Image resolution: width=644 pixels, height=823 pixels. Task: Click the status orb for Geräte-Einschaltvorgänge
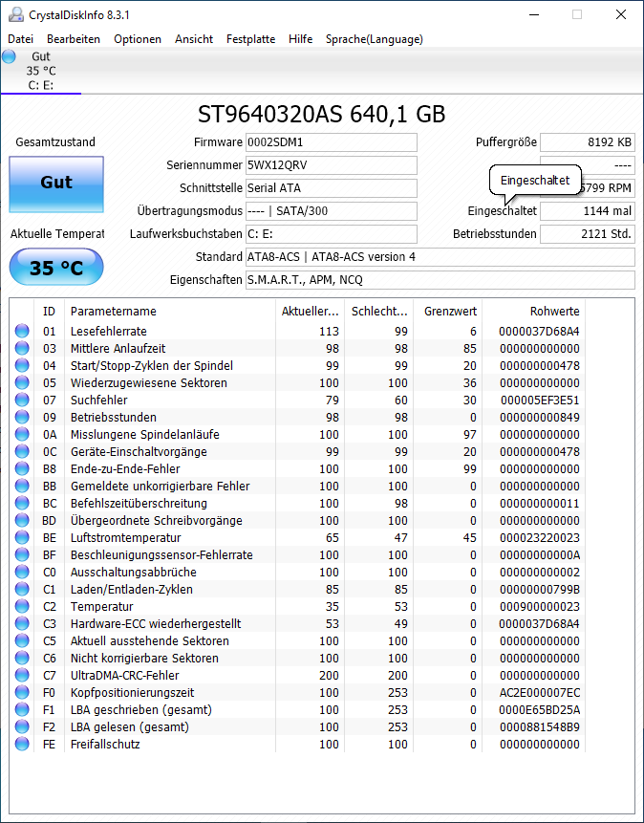[22, 451]
